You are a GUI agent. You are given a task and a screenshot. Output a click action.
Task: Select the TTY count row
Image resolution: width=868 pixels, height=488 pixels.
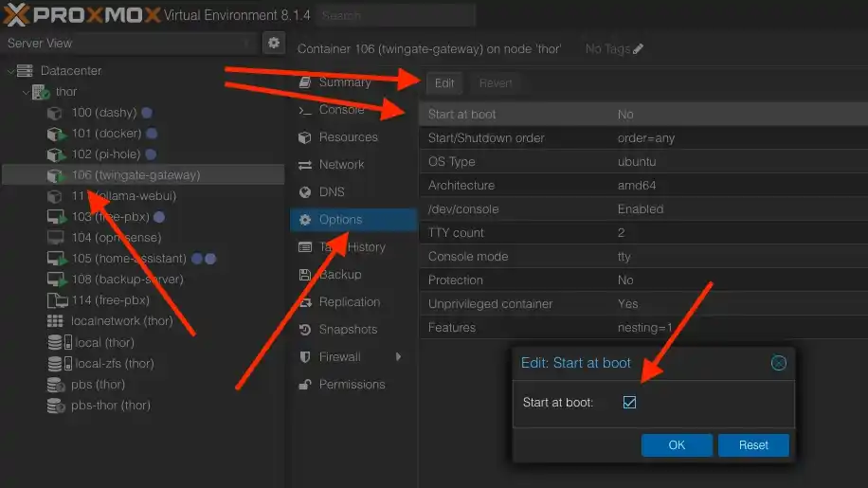(643, 232)
